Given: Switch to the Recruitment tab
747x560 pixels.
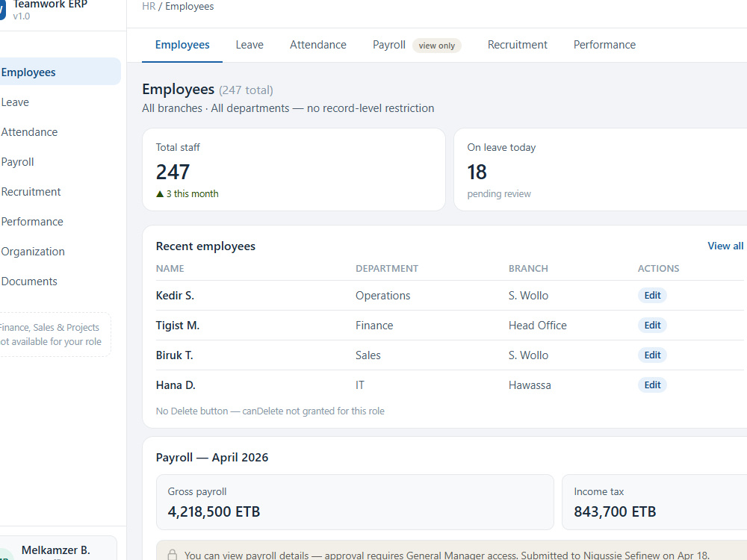Looking at the screenshot, I should coord(518,45).
